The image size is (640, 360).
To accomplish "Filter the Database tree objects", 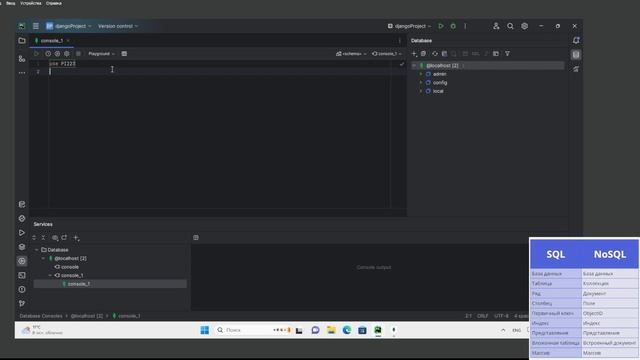I will (x=507, y=53).
